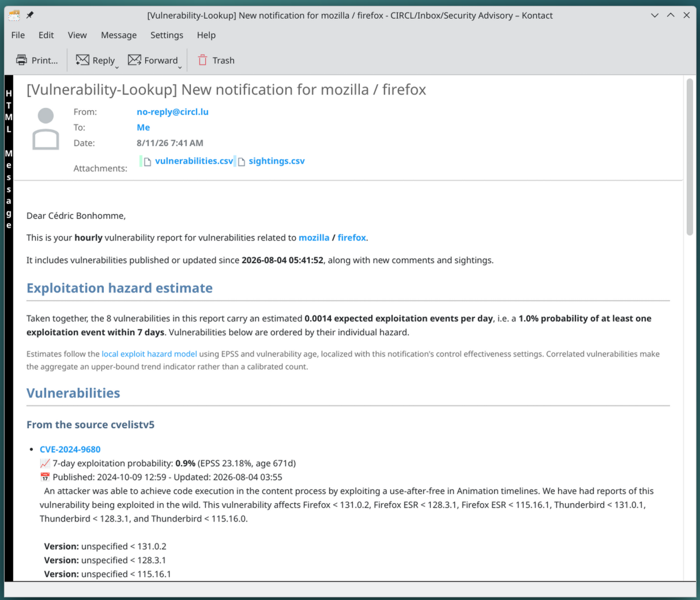Click the sender avatar placeholder
Viewport: 700px width, 600px height.
(x=46, y=129)
